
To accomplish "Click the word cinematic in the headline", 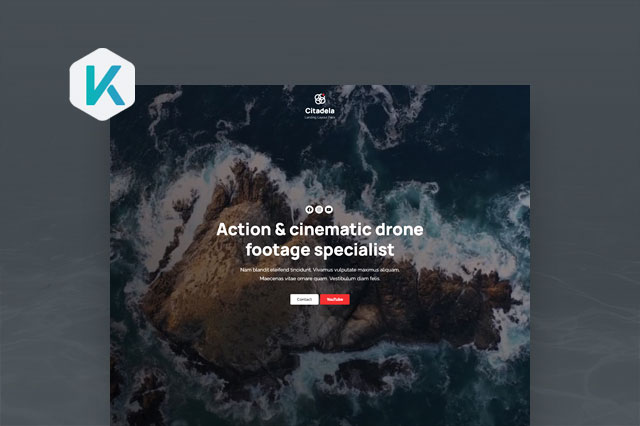I will (327, 229).
